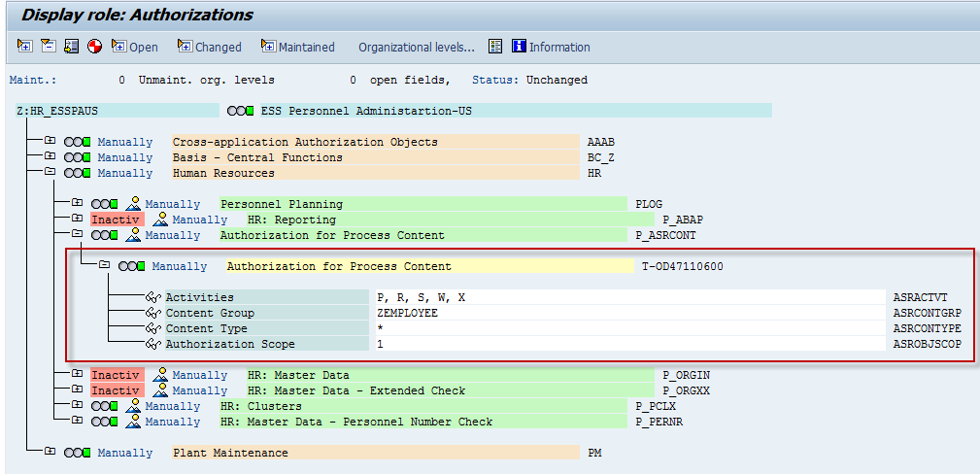Click traffic light beside HR: Clusters
The image size is (980, 474).
(x=104, y=406)
